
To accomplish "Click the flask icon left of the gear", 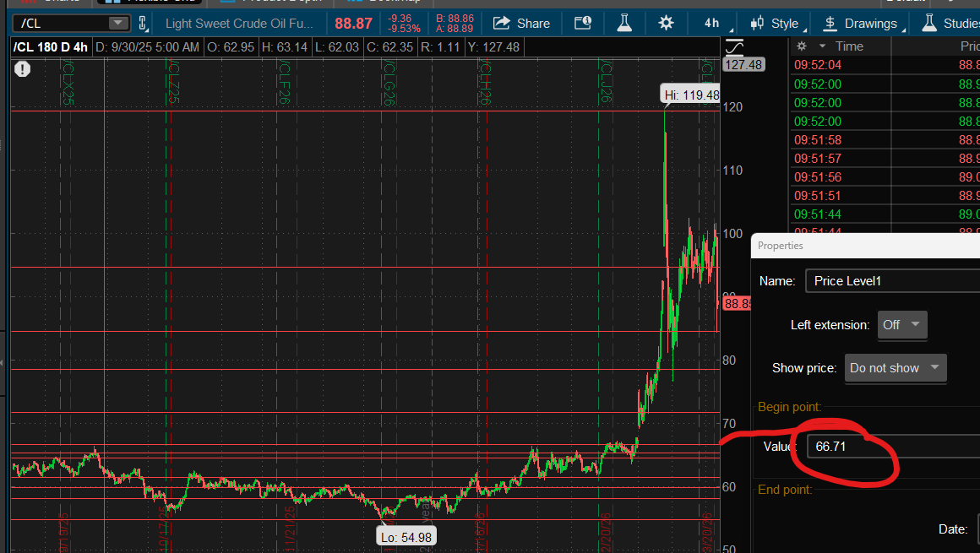I will tap(623, 23).
